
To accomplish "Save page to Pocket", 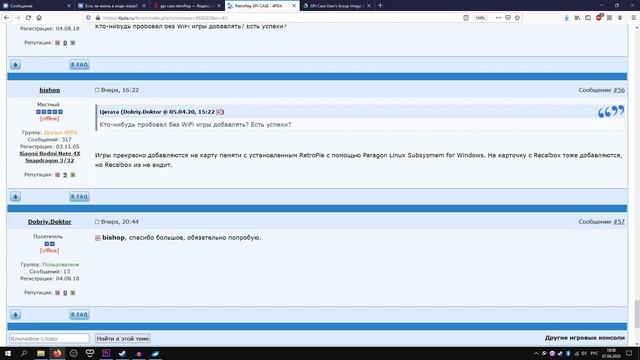I will click(508, 18).
